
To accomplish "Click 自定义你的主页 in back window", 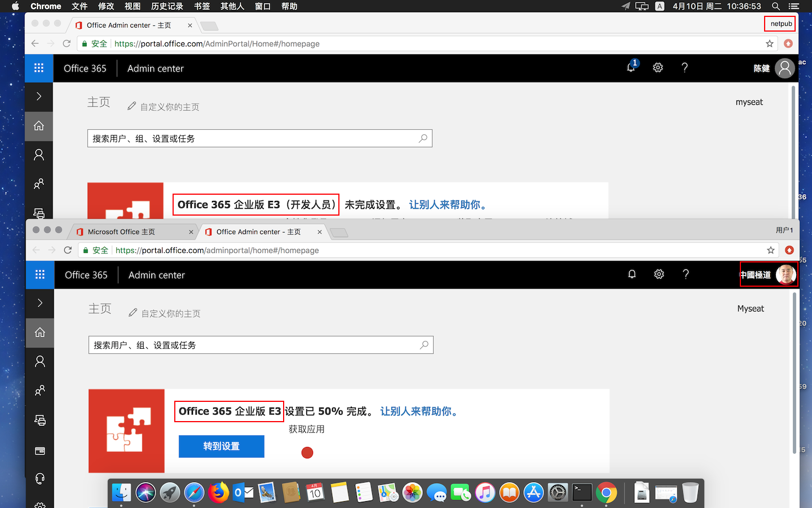I will pos(164,107).
